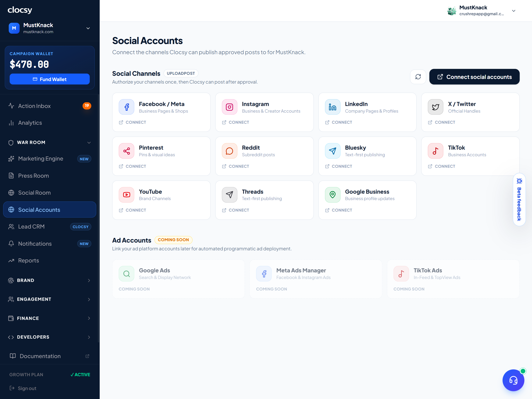Open Documentation link
This screenshot has height=399, width=532.
(49, 356)
